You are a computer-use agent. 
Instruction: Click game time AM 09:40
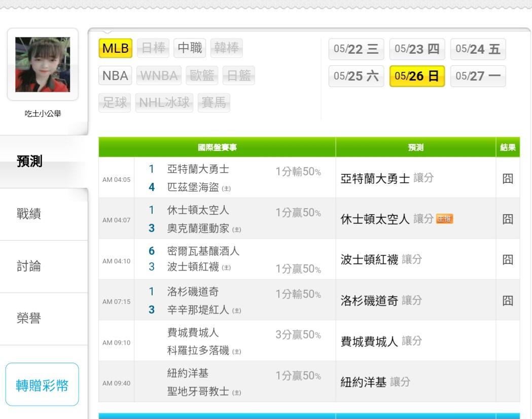(116, 384)
